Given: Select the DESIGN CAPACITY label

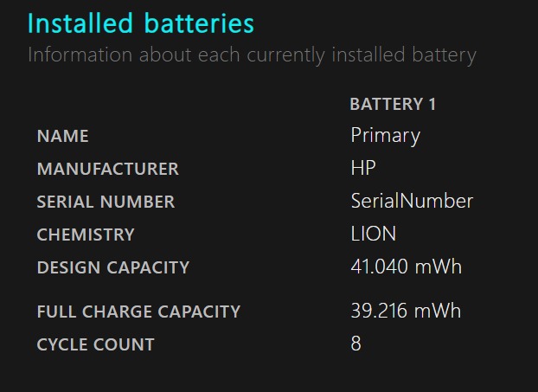Looking at the screenshot, I should pyautogui.click(x=112, y=268).
